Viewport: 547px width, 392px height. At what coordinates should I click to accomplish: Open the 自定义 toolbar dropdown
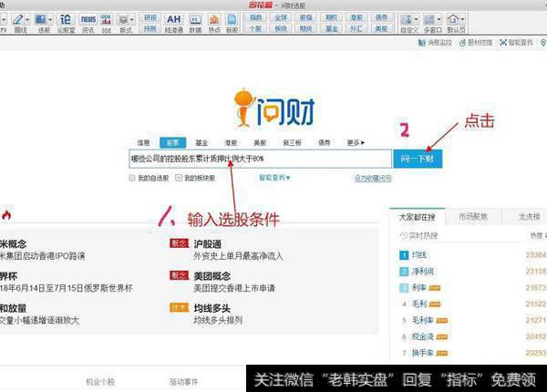[x=409, y=20]
